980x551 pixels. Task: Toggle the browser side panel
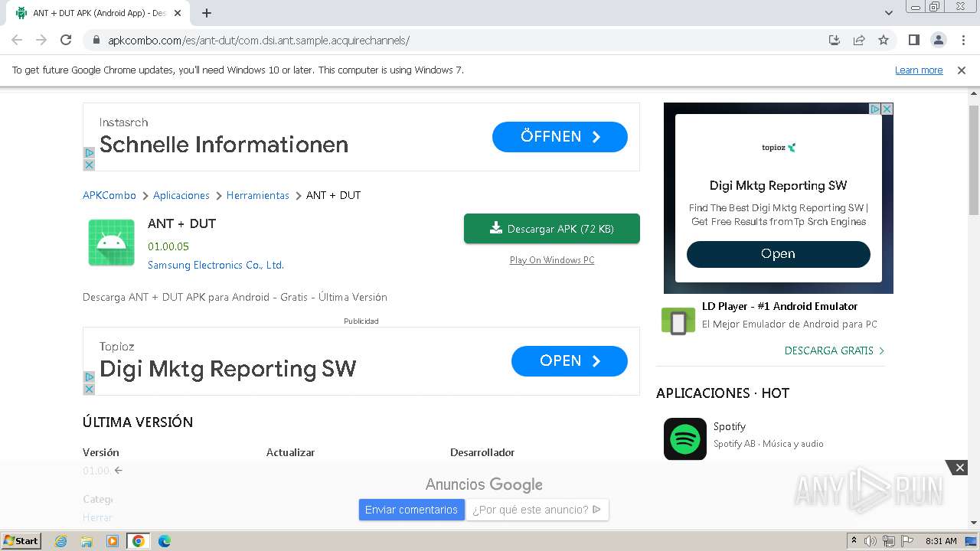click(913, 40)
